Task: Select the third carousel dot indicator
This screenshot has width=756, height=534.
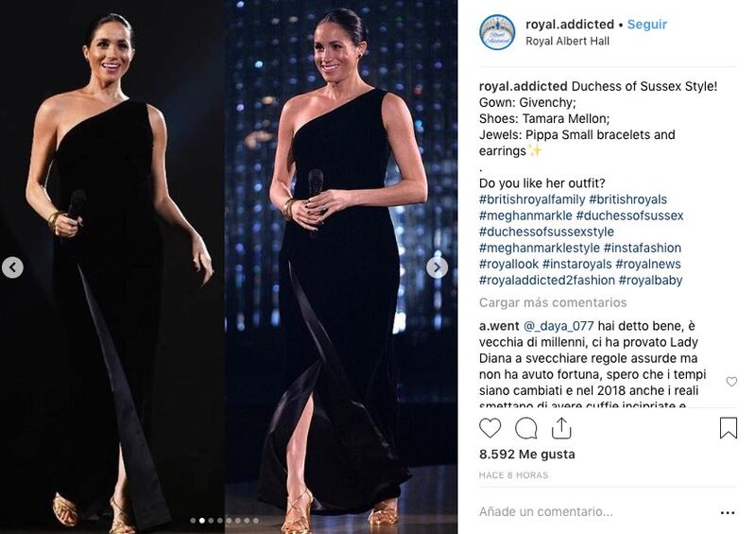Action: coord(211,521)
